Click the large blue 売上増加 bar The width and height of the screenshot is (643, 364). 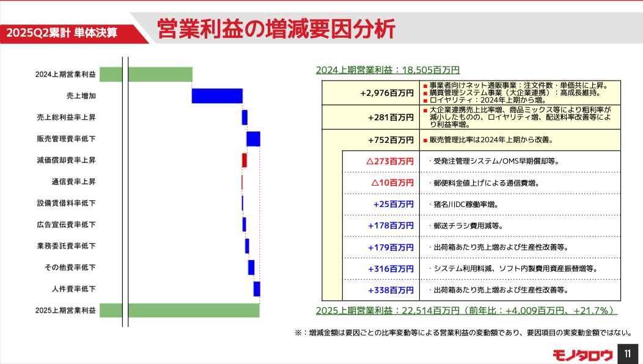[218, 96]
